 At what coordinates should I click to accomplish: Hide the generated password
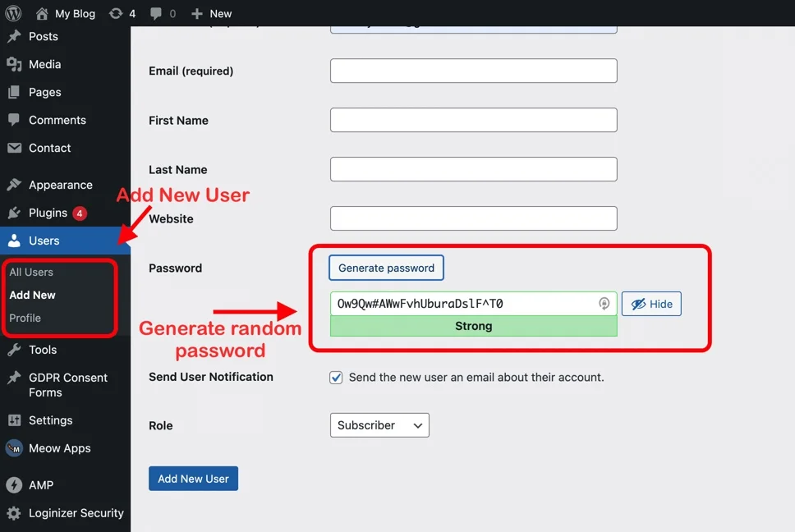click(651, 304)
